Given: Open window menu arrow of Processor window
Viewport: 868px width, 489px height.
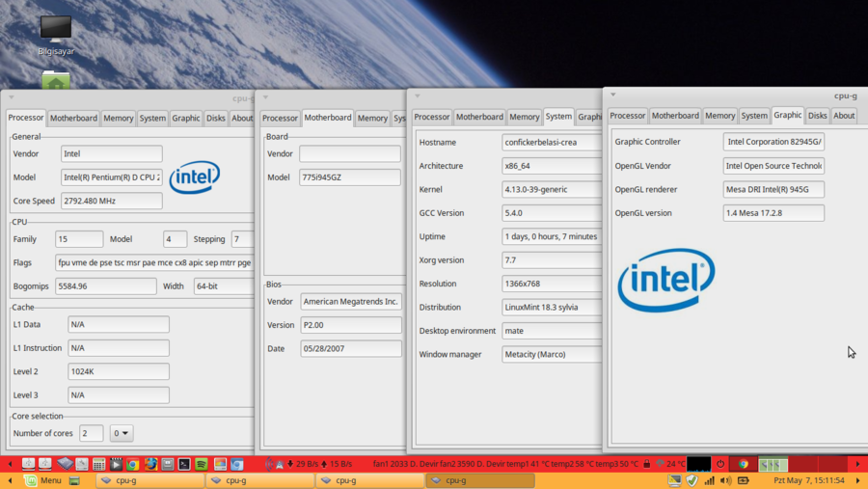Looking at the screenshot, I should (11, 96).
